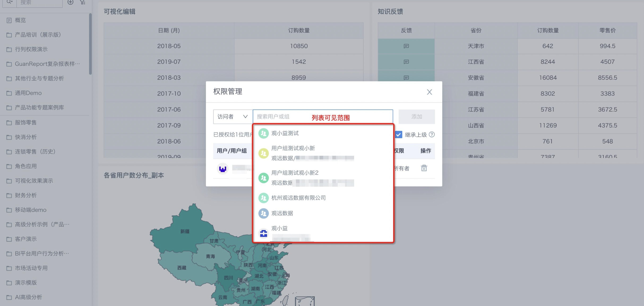This screenshot has height=306, width=644.
Task: Click the add (plus) icon beside search
Action: coord(70,2)
